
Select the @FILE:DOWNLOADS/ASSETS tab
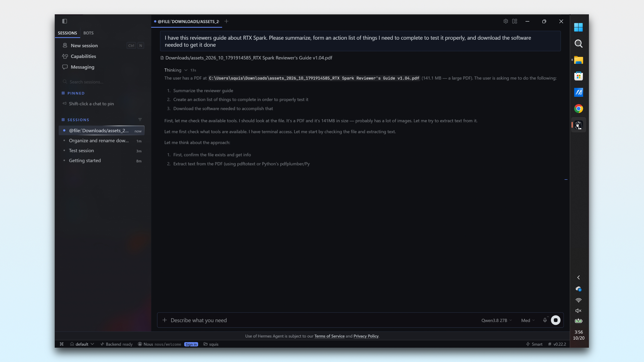pyautogui.click(x=187, y=22)
